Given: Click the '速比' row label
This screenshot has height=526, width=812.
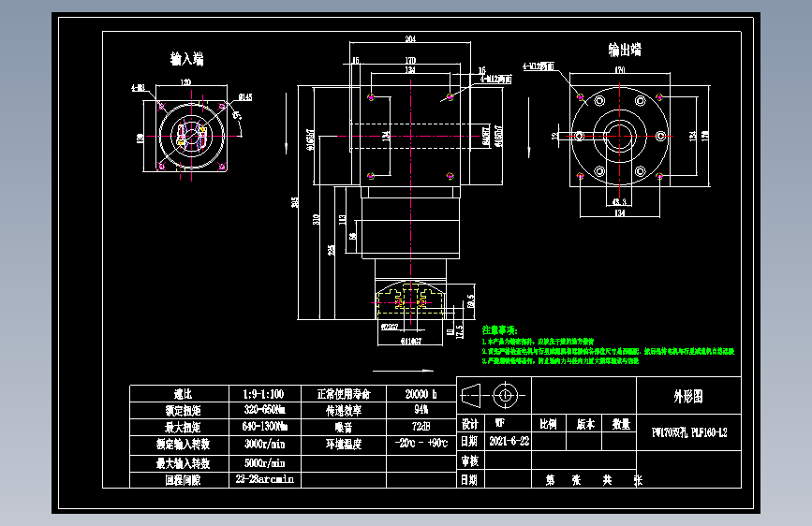Looking at the screenshot, I should 183,394.
